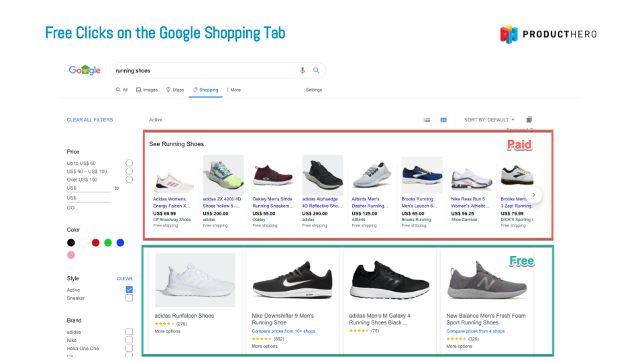
Task: Click the New Balance Fresh Foam image
Action: click(x=487, y=280)
